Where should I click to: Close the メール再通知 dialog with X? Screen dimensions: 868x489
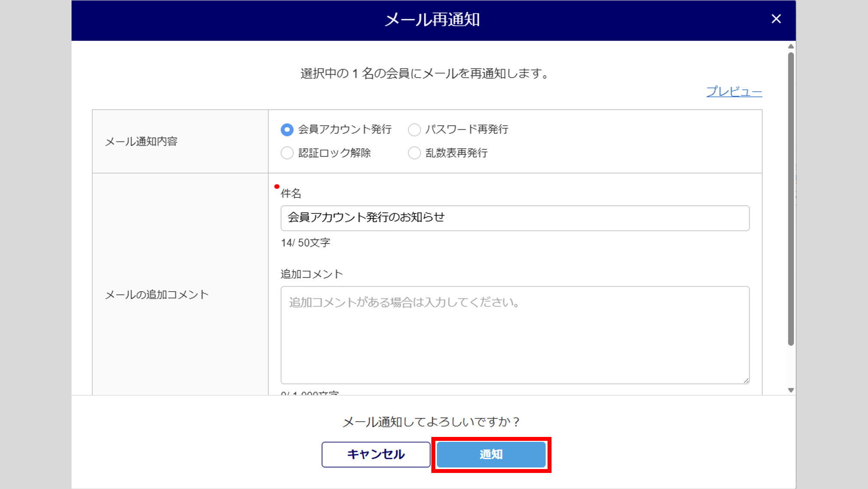pyautogui.click(x=776, y=19)
